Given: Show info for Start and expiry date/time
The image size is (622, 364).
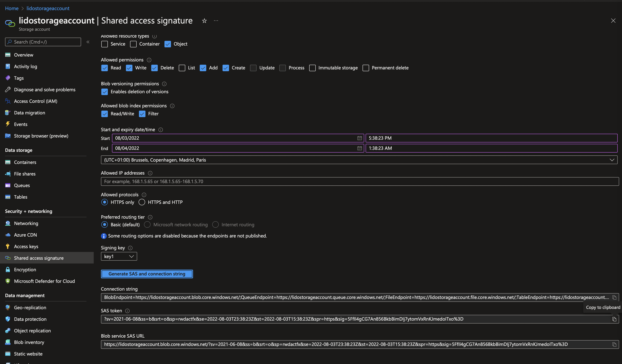Looking at the screenshot, I should pyautogui.click(x=161, y=130).
